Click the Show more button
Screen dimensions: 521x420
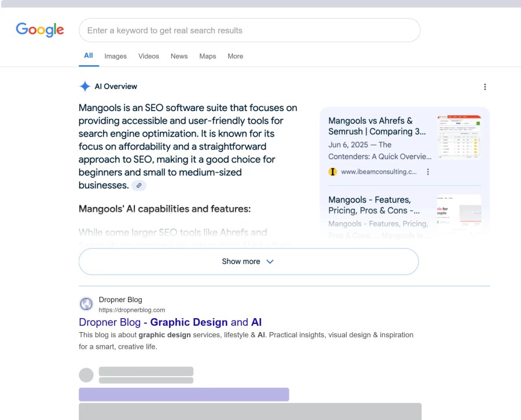click(x=248, y=261)
